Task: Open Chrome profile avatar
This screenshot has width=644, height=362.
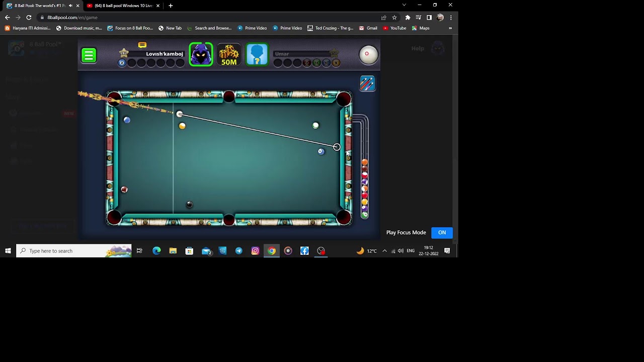Action: tap(440, 17)
